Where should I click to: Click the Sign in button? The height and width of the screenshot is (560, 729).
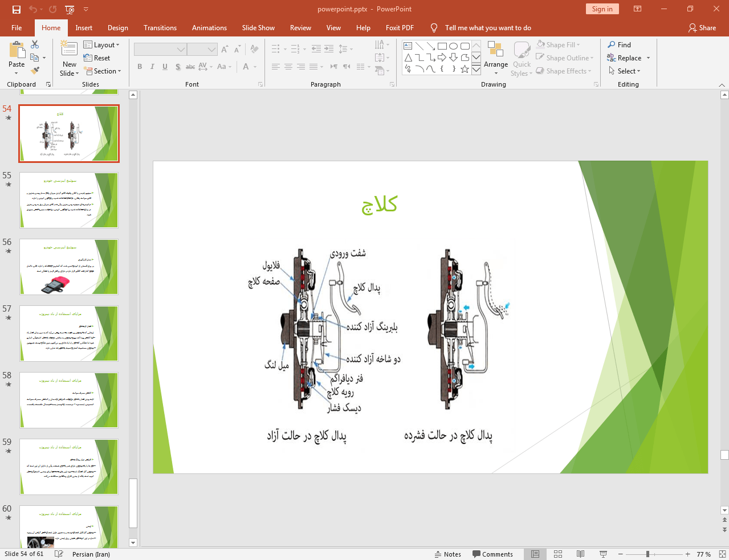[602, 9]
